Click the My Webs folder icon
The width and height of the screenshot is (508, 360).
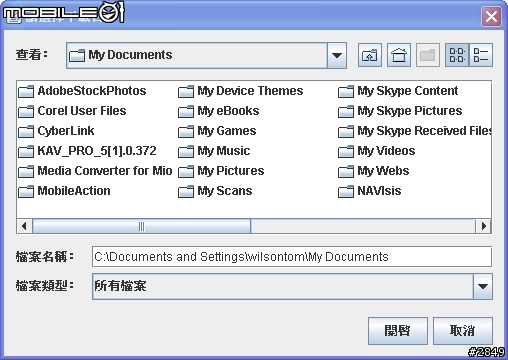pyautogui.click(x=346, y=171)
